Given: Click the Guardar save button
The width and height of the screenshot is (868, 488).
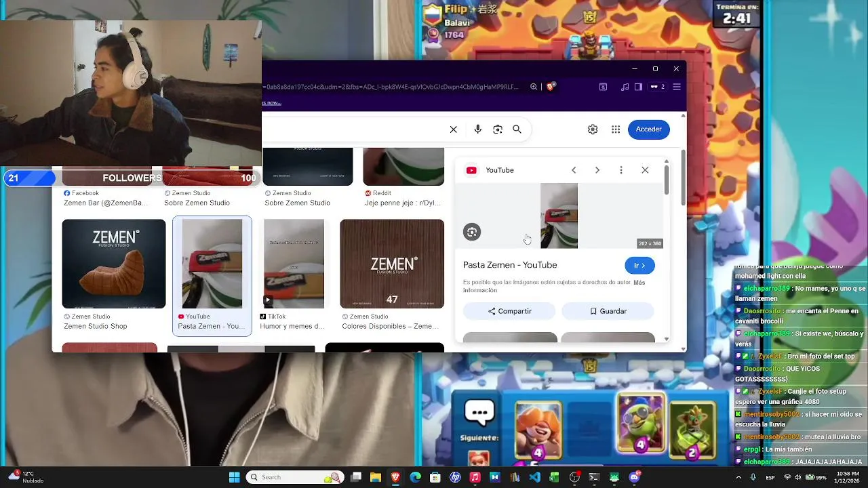Looking at the screenshot, I should [608, 311].
